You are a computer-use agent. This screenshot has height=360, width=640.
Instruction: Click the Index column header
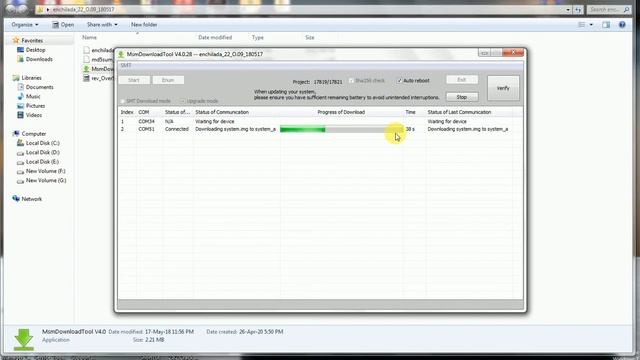coord(127,112)
